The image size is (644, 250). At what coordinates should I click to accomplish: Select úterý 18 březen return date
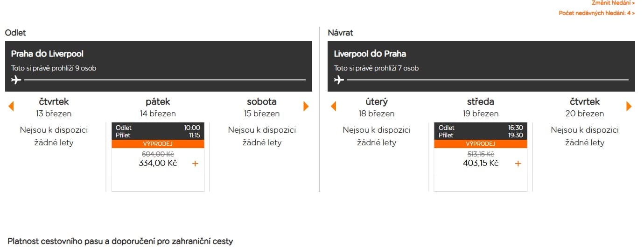pos(376,107)
